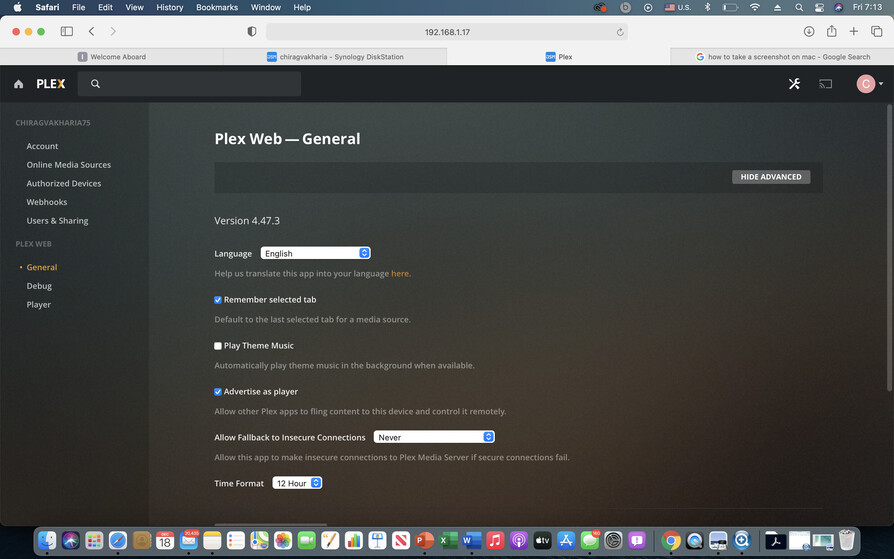Switch to Synology DiskStation tab
The image size is (894, 559).
pos(335,56)
